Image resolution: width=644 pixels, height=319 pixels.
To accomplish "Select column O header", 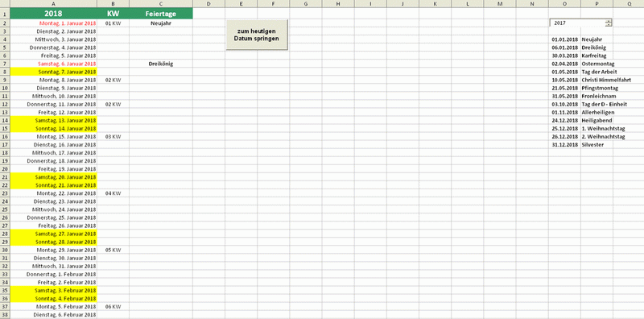I will coord(565,4).
